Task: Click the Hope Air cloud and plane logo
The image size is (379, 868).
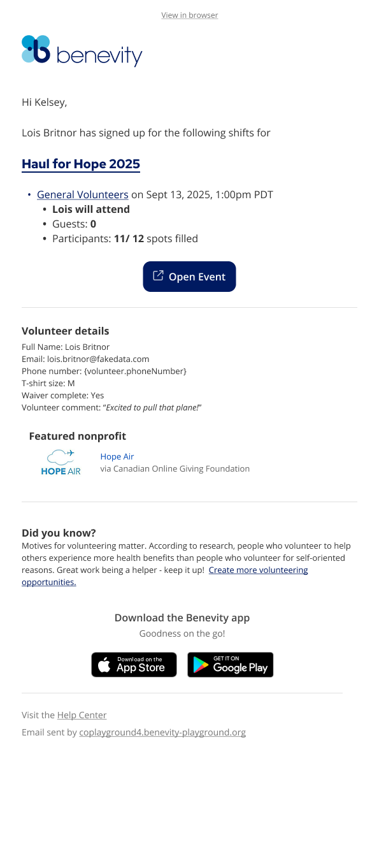Action: pyautogui.click(x=61, y=456)
